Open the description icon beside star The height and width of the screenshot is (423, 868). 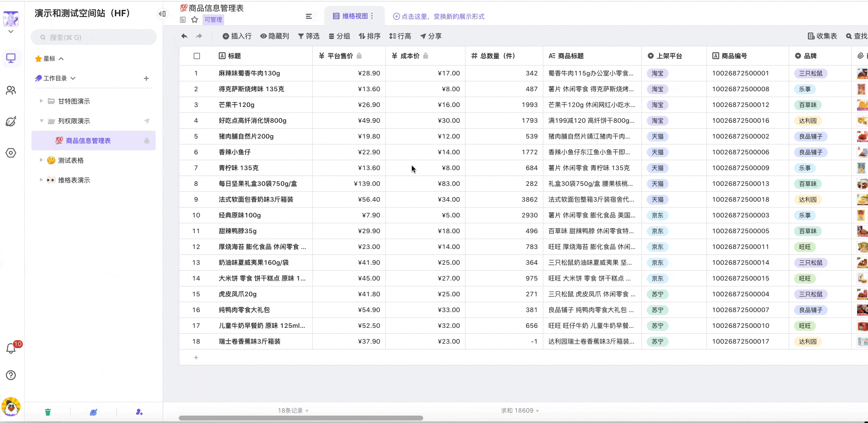(x=183, y=20)
